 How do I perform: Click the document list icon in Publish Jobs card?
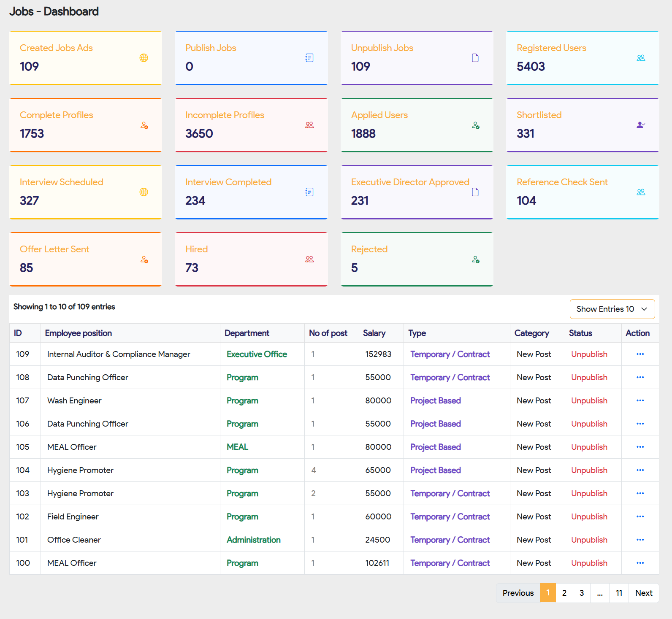(x=309, y=58)
